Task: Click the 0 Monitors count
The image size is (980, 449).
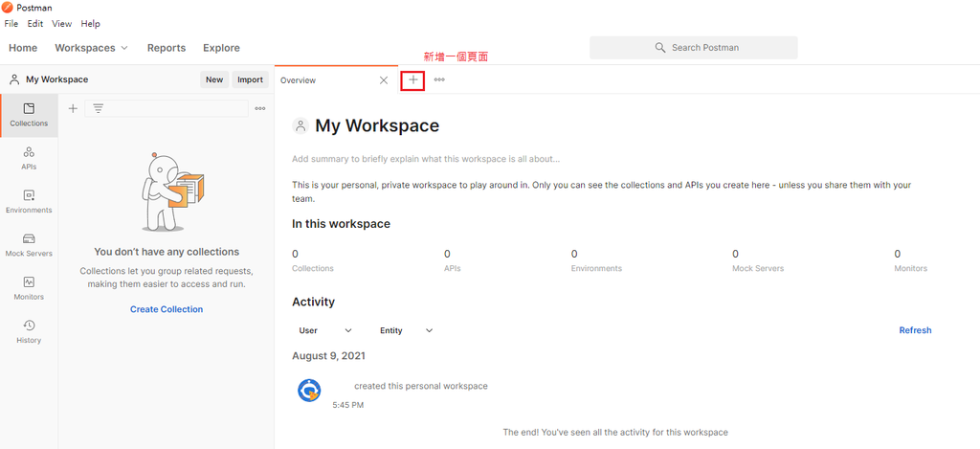Action: (911, 260)
